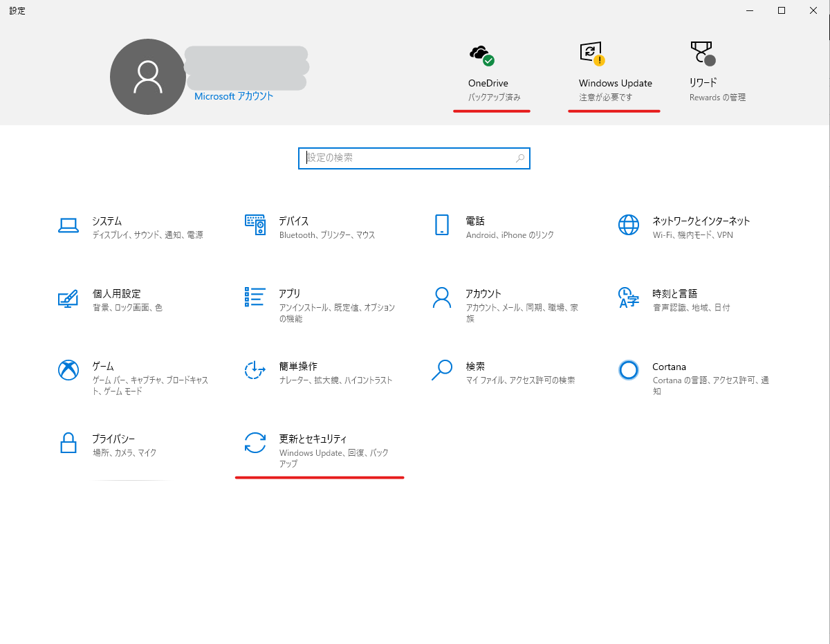Open the 時刻と言語 clock and letter icon

[628, 297]
